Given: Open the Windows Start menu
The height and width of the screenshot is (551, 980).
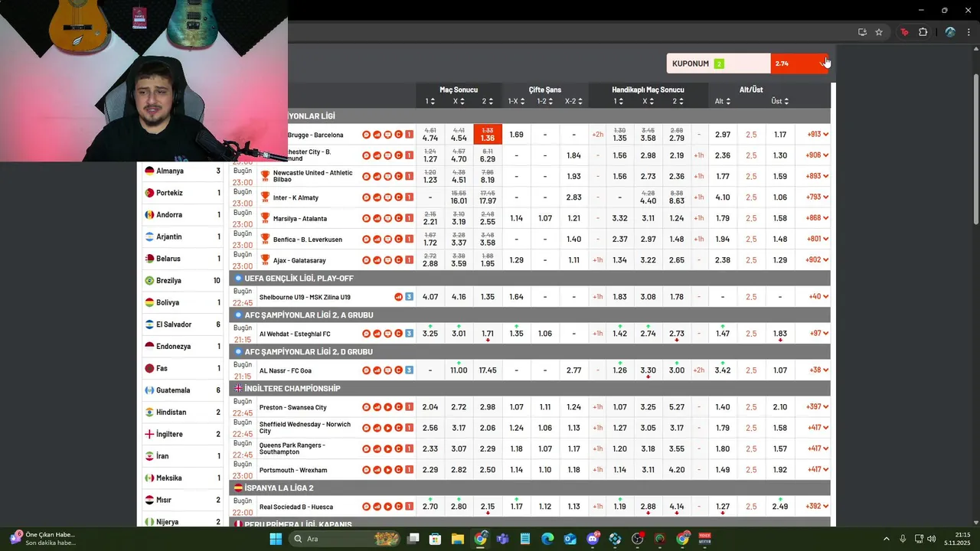Looking at the screenshot, I should coord(276,539).
